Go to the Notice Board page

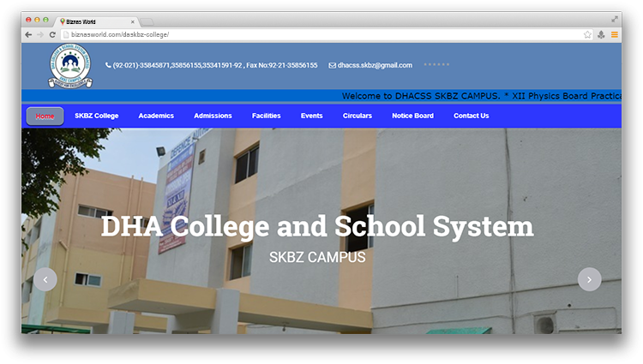click(x=412, y=116)
